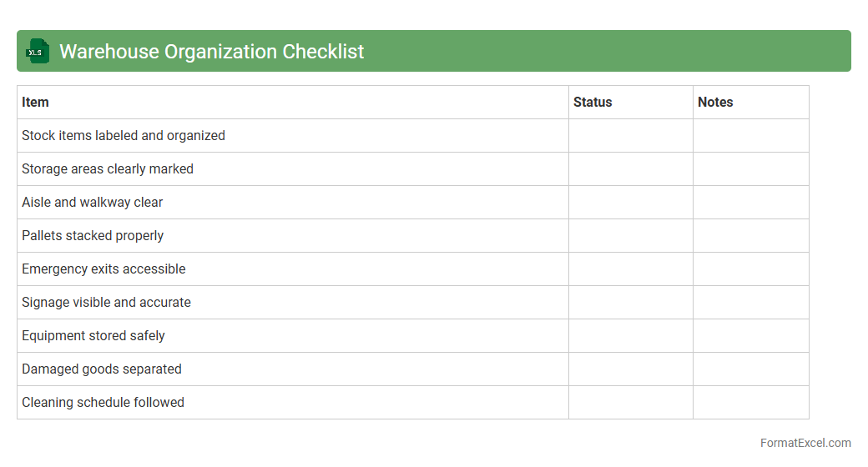The height and width of the screenshot is (467, 868).
Task: Select the 'Damaged goods separated' cell
Action: (102, 369)
